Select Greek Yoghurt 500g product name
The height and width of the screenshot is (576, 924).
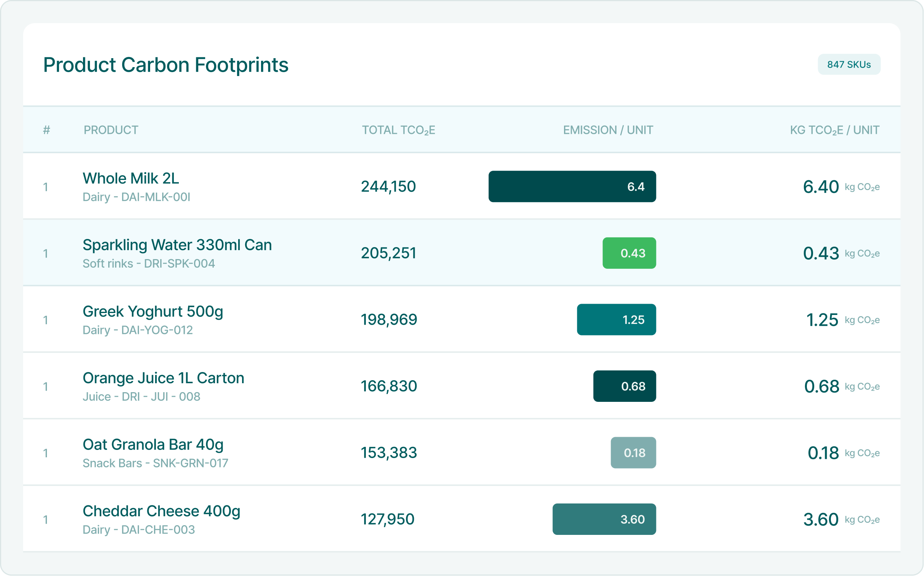153,311
